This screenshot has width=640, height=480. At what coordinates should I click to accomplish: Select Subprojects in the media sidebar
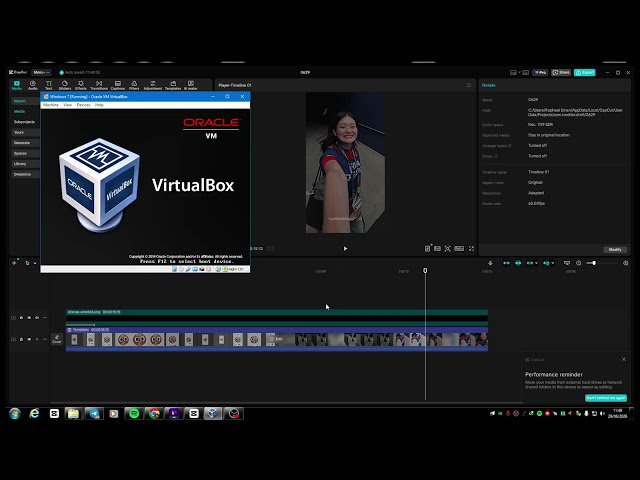point(25,122)
